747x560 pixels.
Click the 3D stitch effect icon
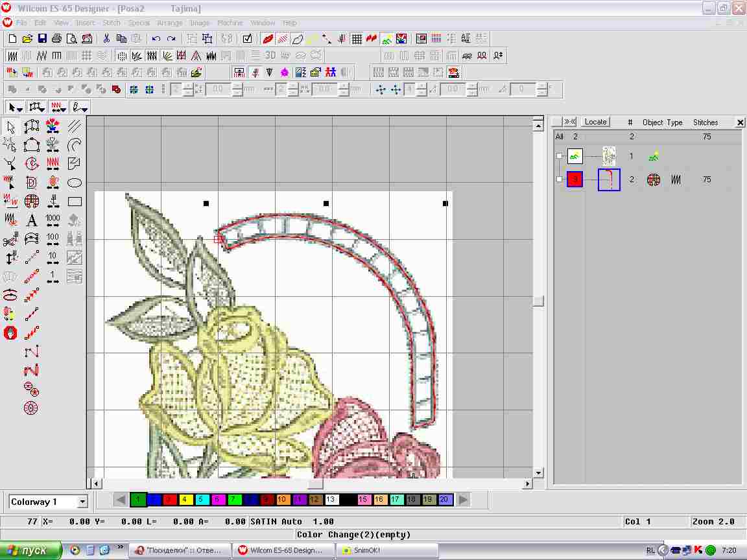pos(270,56)
